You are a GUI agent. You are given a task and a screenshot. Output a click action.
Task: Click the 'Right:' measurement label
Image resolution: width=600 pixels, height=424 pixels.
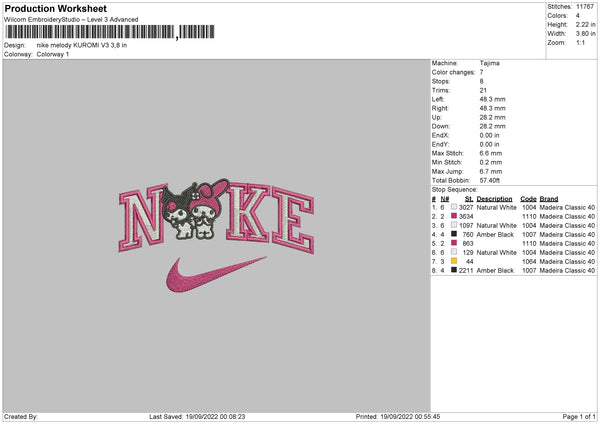[440, 108]
